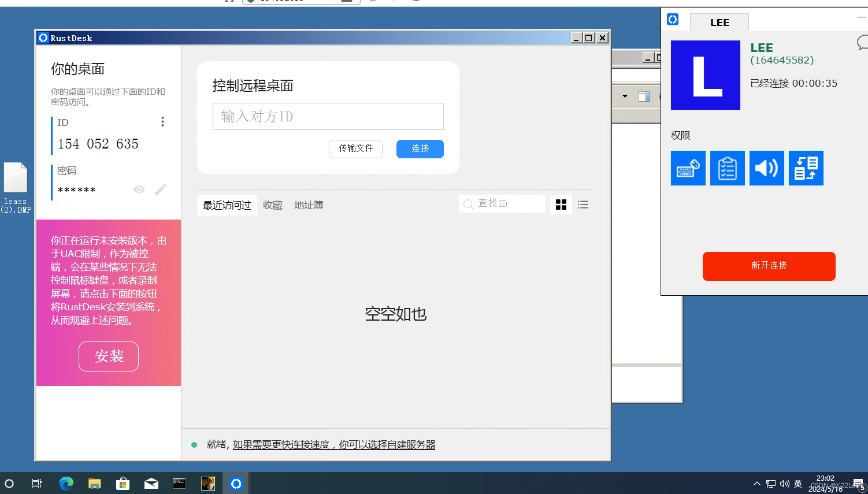This screenshot has height=494, width=868.
Task: Toggle clipboard permission for LEE
Action: [x=728, y=168]
